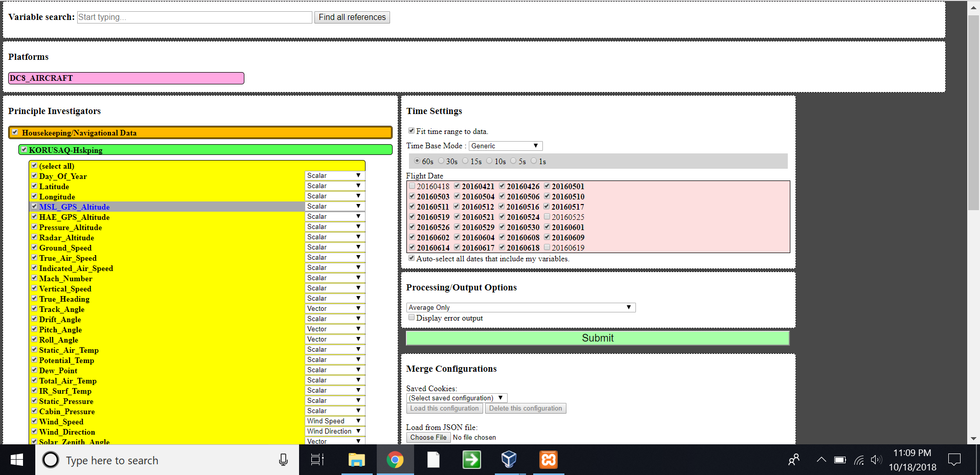
Task: Switch to Chrome in taskbar
Action: 395,460
